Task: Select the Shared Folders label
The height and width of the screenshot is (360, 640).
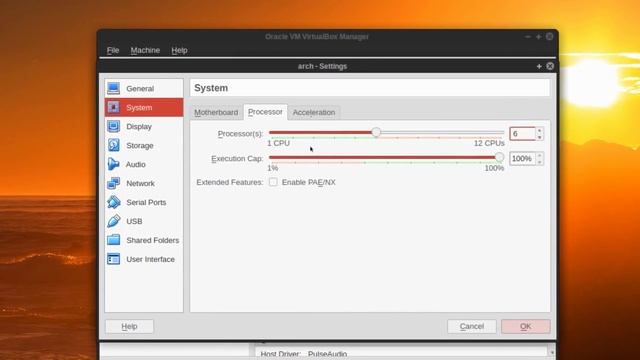Action: 153,240
